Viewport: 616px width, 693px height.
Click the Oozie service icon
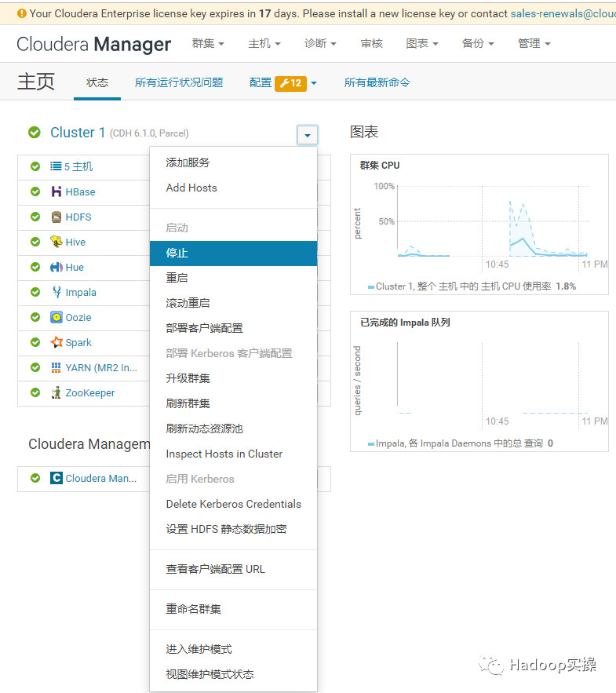click(x=56, y=317)
